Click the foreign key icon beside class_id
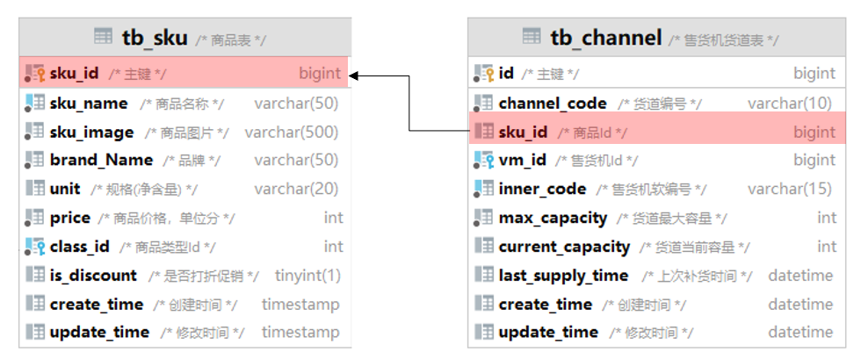 coord(35,247)
